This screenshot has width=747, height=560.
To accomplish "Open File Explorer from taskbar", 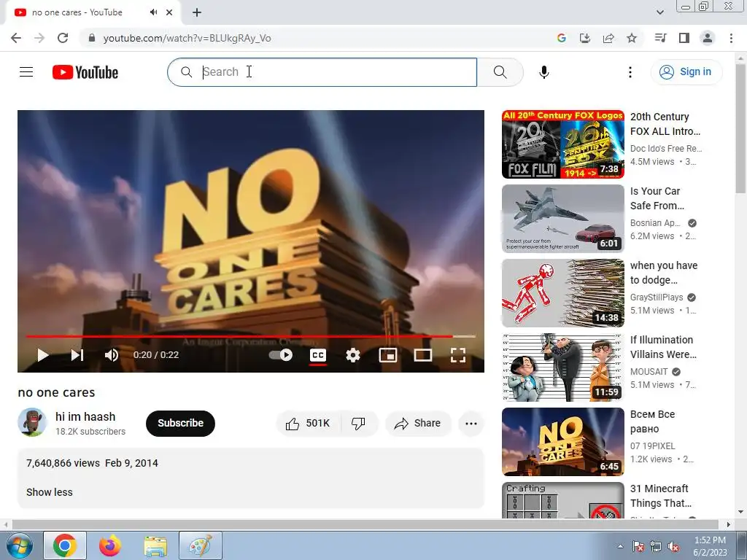I will click(x=155, y=545).
